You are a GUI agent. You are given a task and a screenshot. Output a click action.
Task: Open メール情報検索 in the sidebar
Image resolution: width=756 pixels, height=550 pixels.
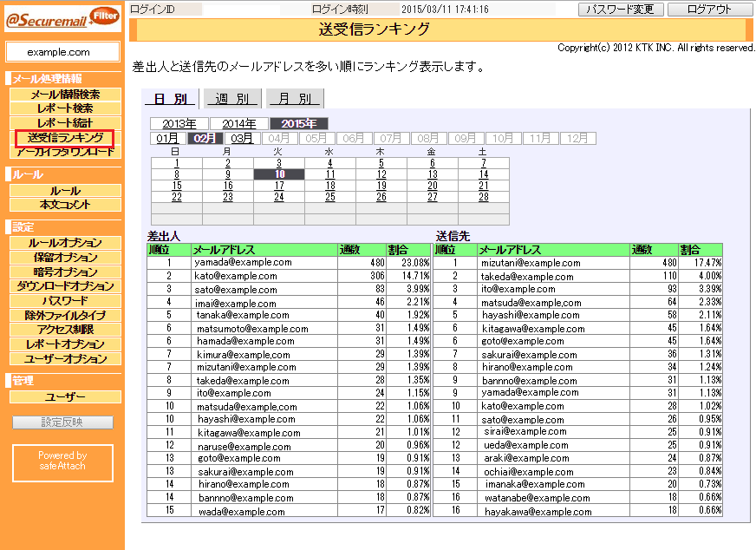pyautogui.click(x=65, y=95)
